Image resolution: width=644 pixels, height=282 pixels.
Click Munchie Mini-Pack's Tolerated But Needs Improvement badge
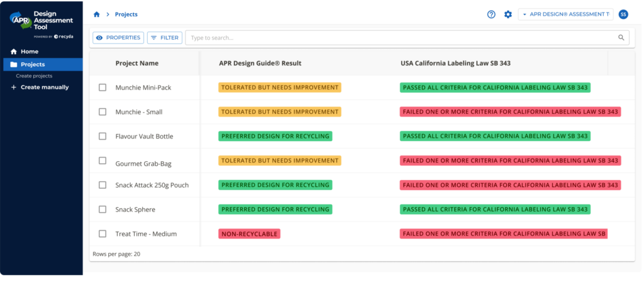pyautogui.click(x=280, y=87)
